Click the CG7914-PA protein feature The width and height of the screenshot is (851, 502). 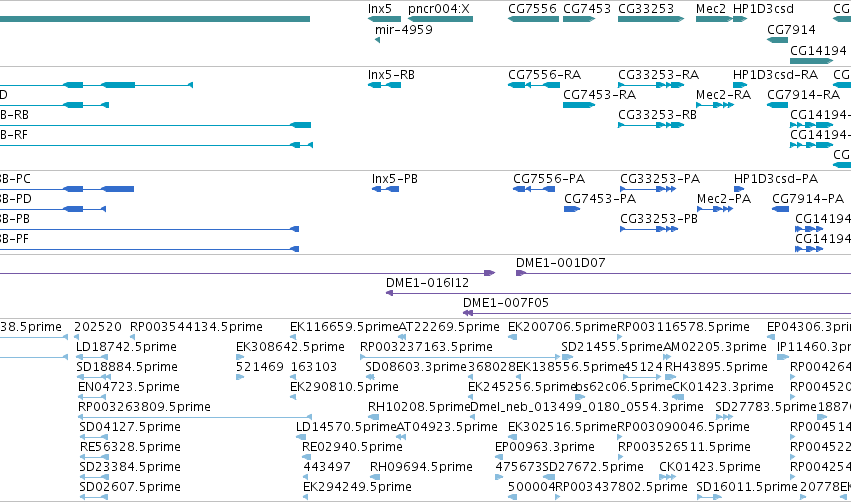point(780,209)
